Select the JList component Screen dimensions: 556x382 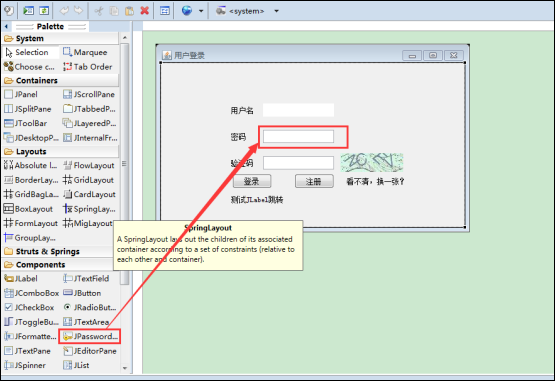tap(76, 365)
